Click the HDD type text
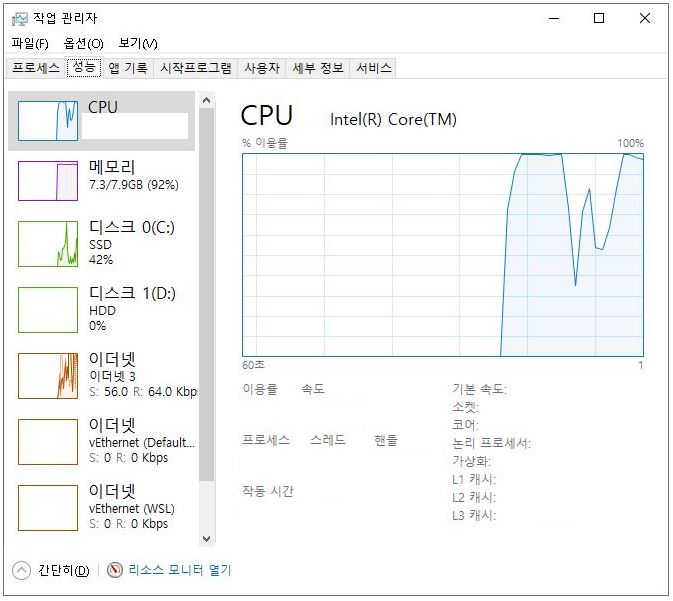The image size is (673, 601). [x=102, y=310]
